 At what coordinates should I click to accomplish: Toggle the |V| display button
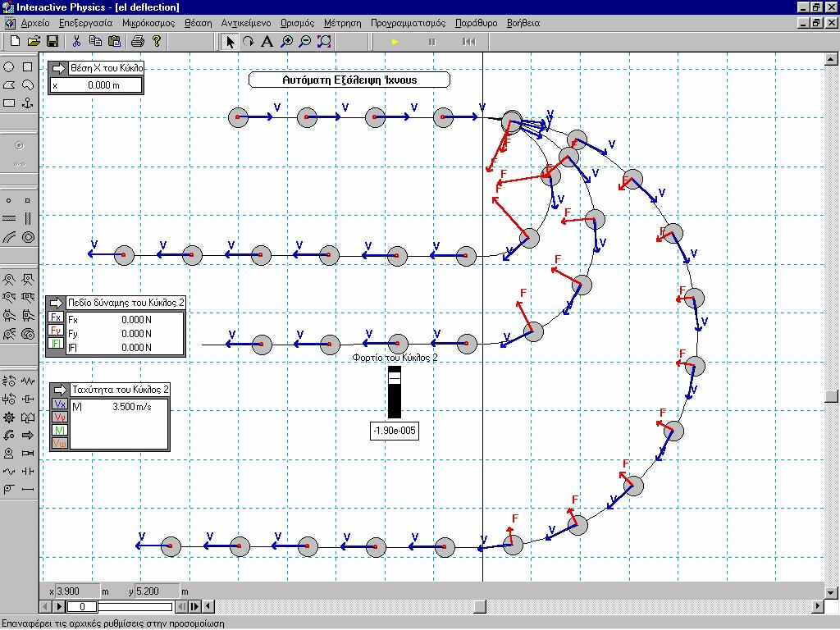click(x=60, y=430)
